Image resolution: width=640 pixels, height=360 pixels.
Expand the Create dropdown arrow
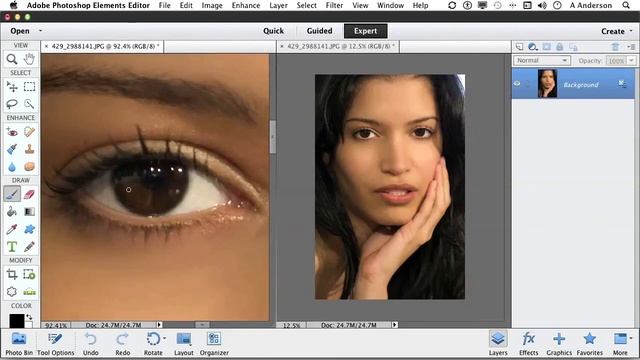point(631,31)
